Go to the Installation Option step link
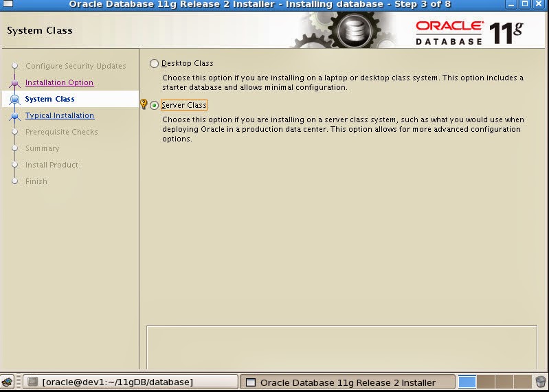The width and height of the screenshot is (549, 392). click(59, 82)
